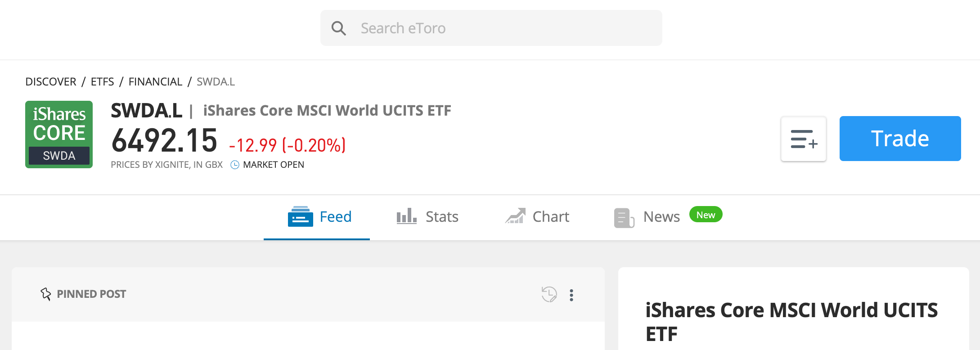Click the search magnifier icon
This screenshot has width=980, height=350.
click(x=338, y=28)
